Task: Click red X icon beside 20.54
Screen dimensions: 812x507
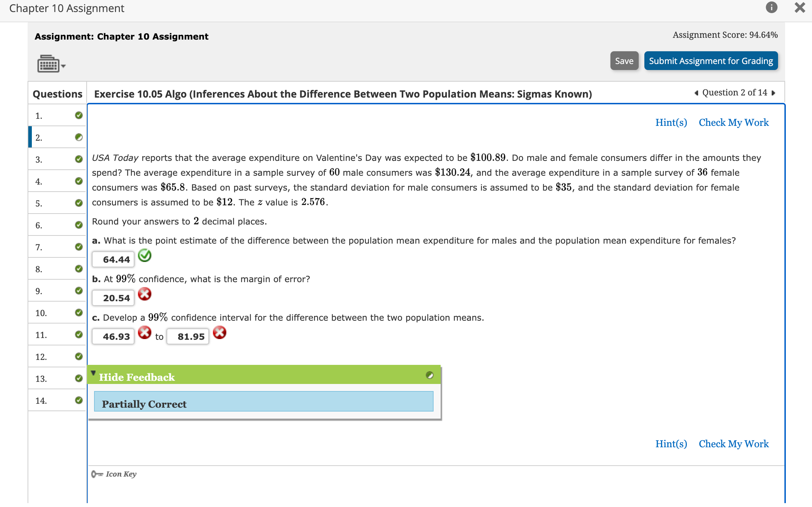Action: pyautogui.click(x=144, y=294)
